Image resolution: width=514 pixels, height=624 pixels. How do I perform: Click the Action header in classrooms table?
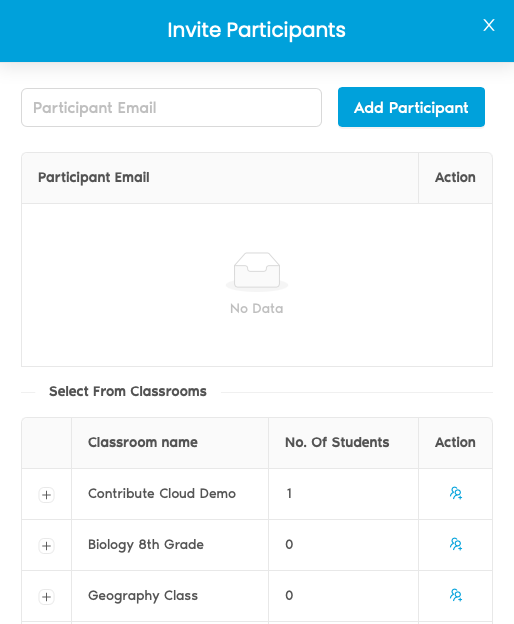coord(455,443)
